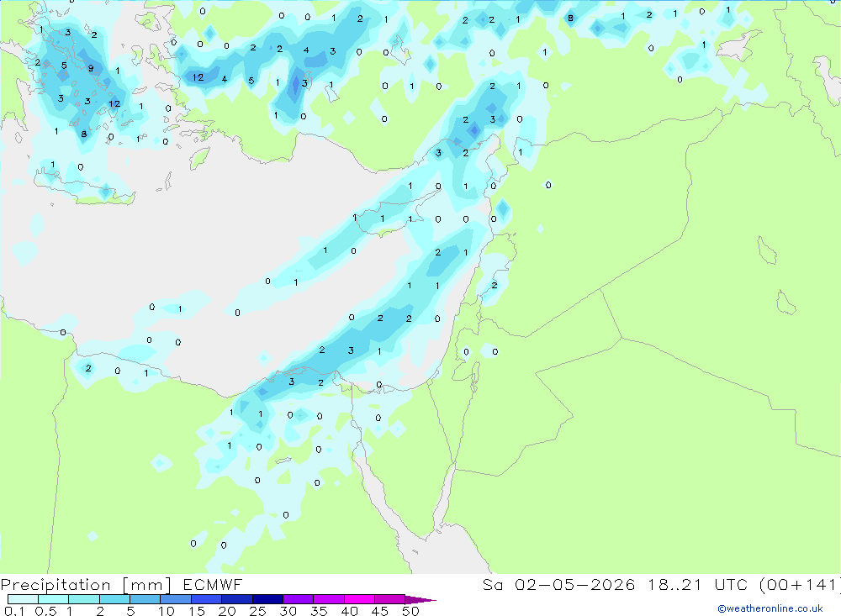Click the '9' precipitation value on the map
841x616 pixels.
click(91, 69)
